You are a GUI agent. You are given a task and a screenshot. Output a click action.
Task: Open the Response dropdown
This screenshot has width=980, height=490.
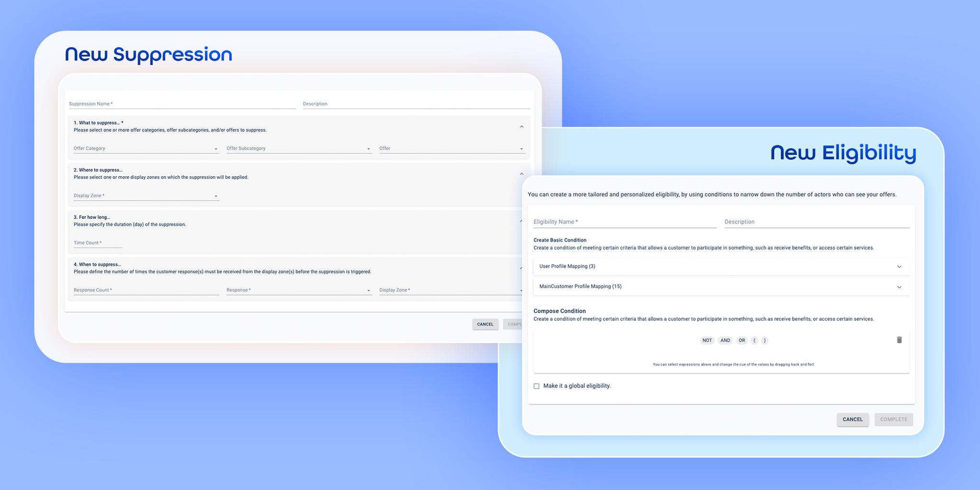point(299,290)
